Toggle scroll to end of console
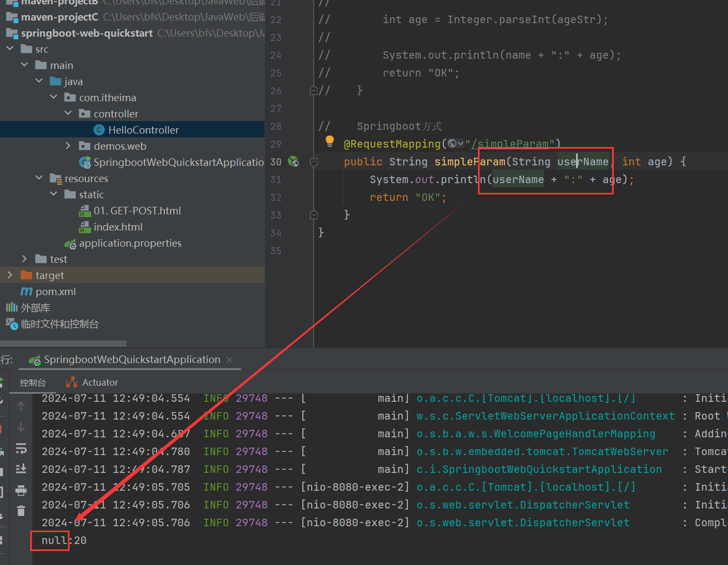 pyautogui.click(x=21, y=469)
